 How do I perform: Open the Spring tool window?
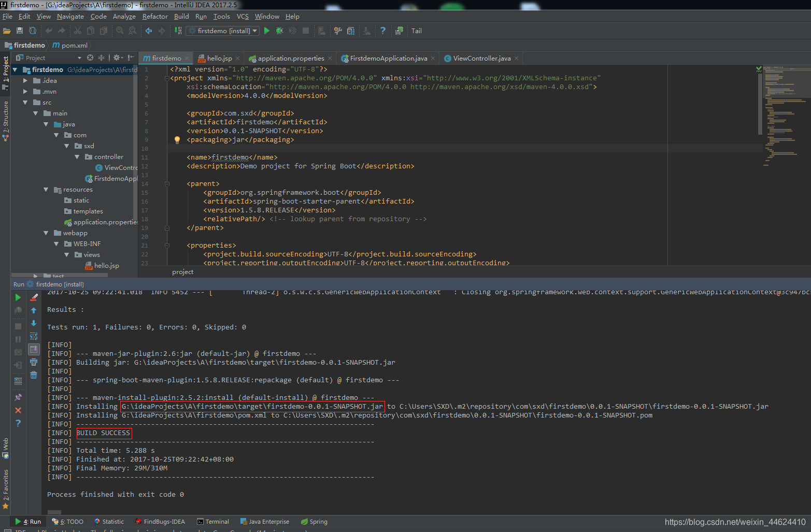[314, 522]
